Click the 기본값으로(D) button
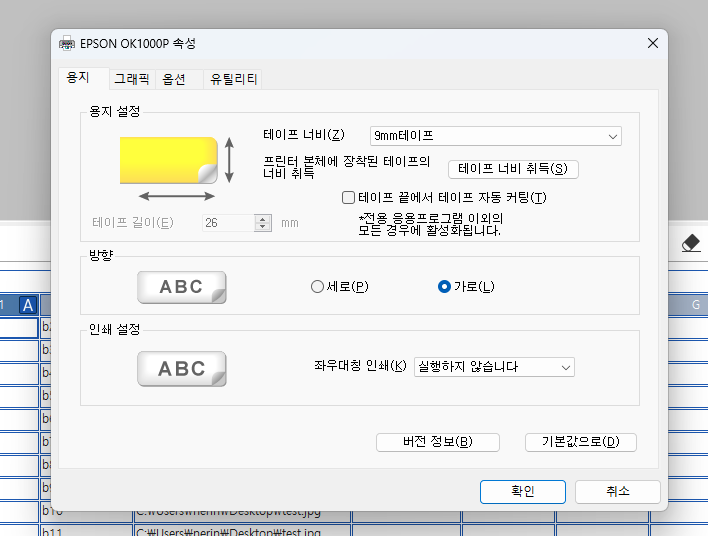The image size is (708, 536). [x=581, y=442]
